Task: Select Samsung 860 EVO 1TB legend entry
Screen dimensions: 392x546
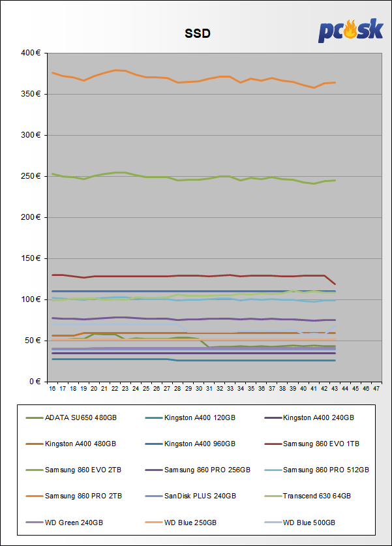Action: point(312,444)
